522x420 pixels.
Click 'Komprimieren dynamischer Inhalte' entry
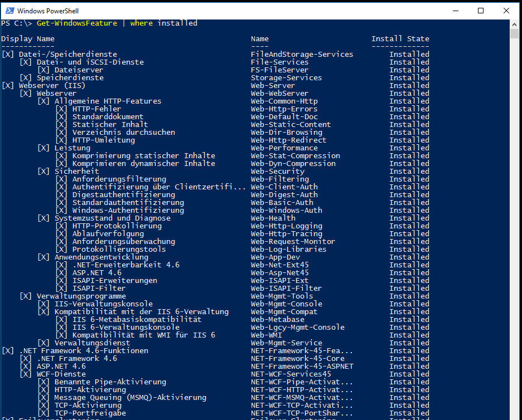tap(143, 164)
